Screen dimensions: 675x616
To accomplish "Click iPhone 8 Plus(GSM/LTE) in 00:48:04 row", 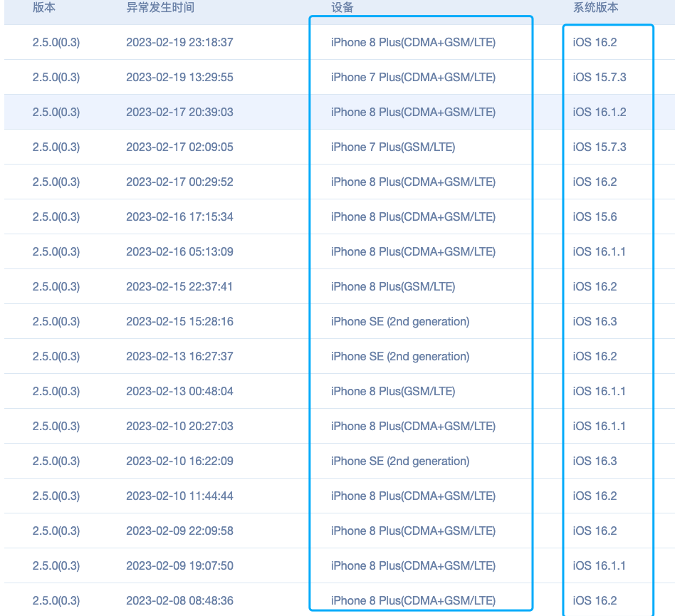I will tap(393, 391).
